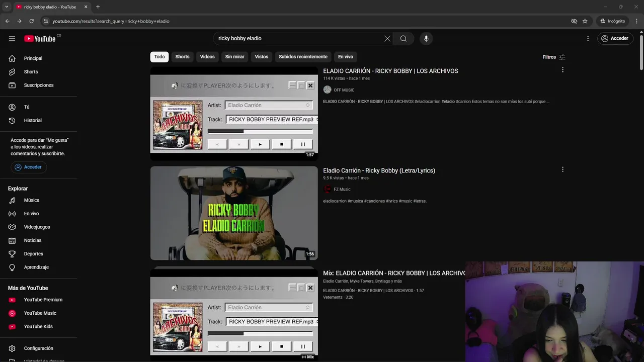
Task: Select the Sin mirar filter chip
Action: coord(234,57)
